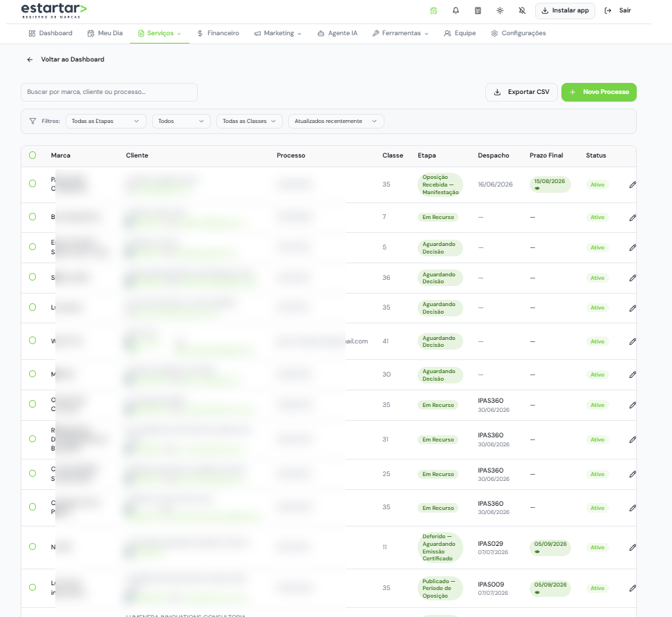Screen dimensions: 672x617
Task: Edit the class 36 row pencil
Action: point(633,278)
